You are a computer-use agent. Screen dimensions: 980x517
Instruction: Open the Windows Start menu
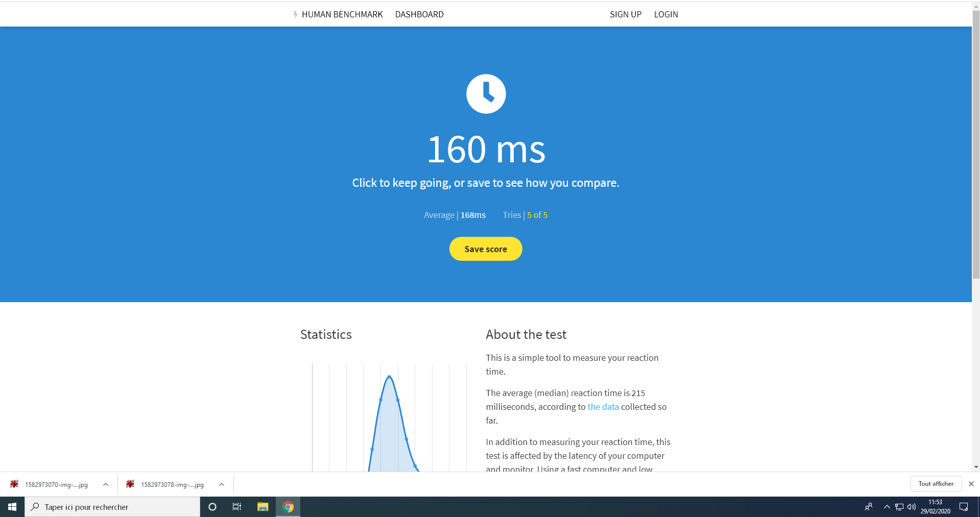[12, 507]
